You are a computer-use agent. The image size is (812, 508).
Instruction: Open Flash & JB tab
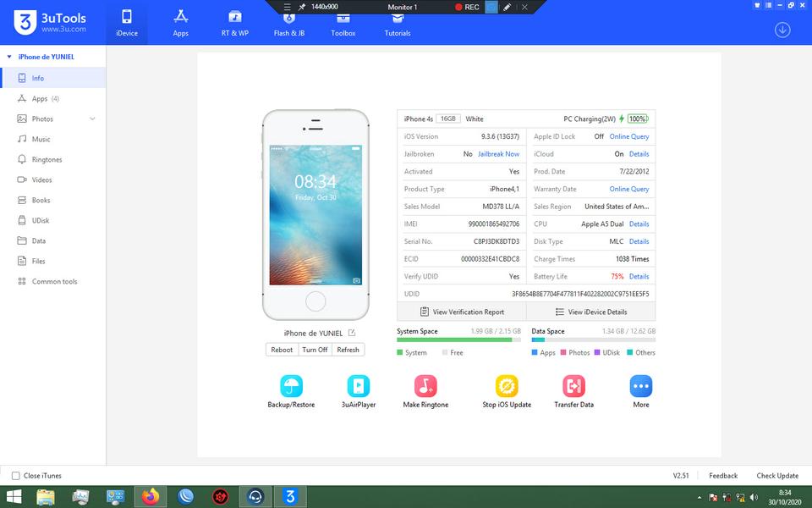(x=289, y=26)
